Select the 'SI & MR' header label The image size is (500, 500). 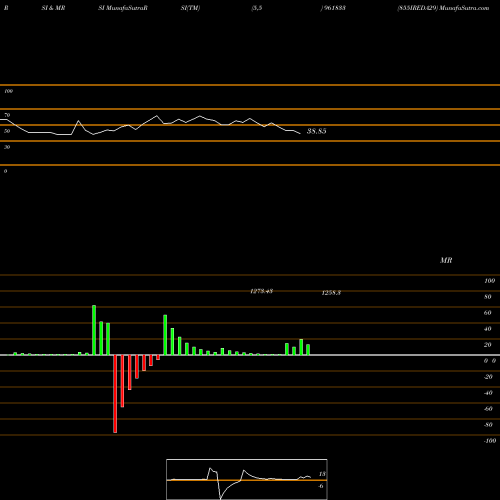(x=53, y=8)
